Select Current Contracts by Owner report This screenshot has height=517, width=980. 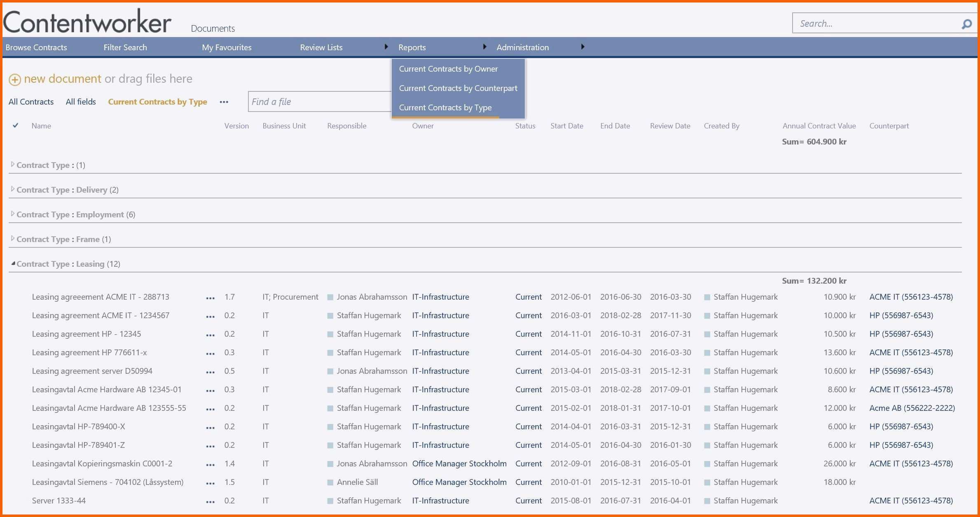coord(448,69)
